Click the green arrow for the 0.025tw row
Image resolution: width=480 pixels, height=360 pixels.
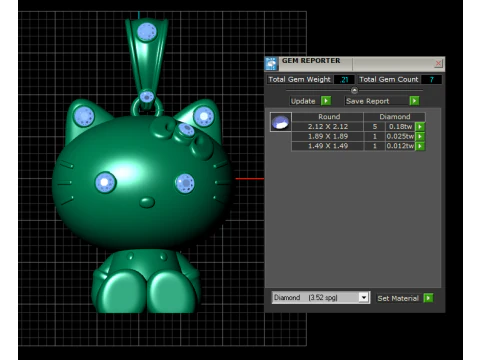(420, 136)
